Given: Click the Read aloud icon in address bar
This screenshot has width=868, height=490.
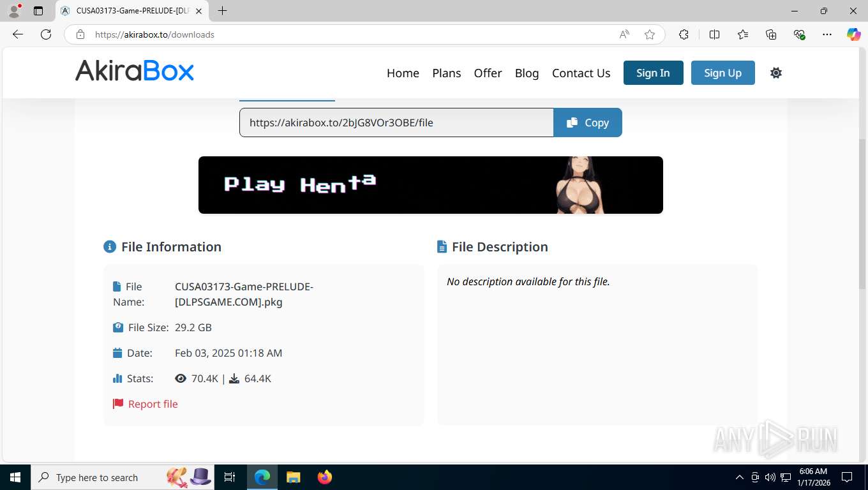Looking at the screenshot, I should (624, 34).
